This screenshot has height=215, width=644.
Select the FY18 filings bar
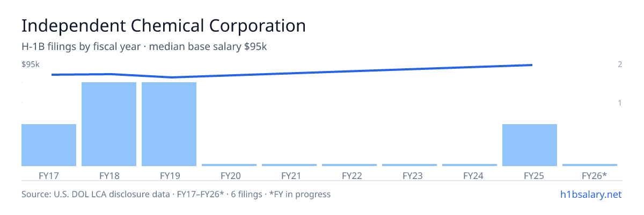pyautogui.click(x=109, y=124)
